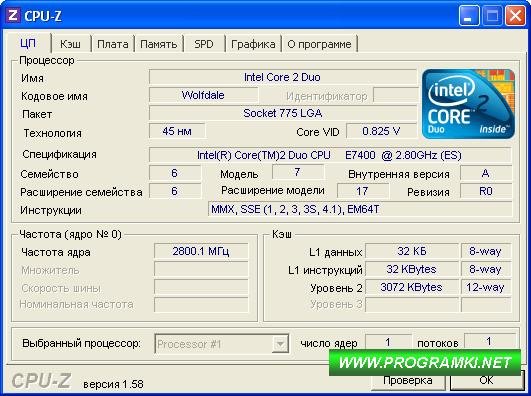
Task: Click the empty Идентификатор field
Action: pos(396,95)
